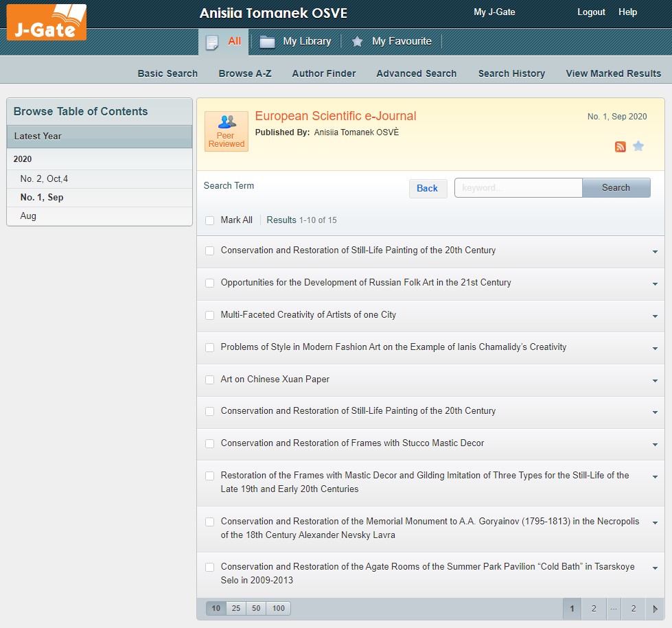Screen dimensions: 672x628
Task: Click the "Browse Table of Contents" heading
Action: (x=80, y=111)
